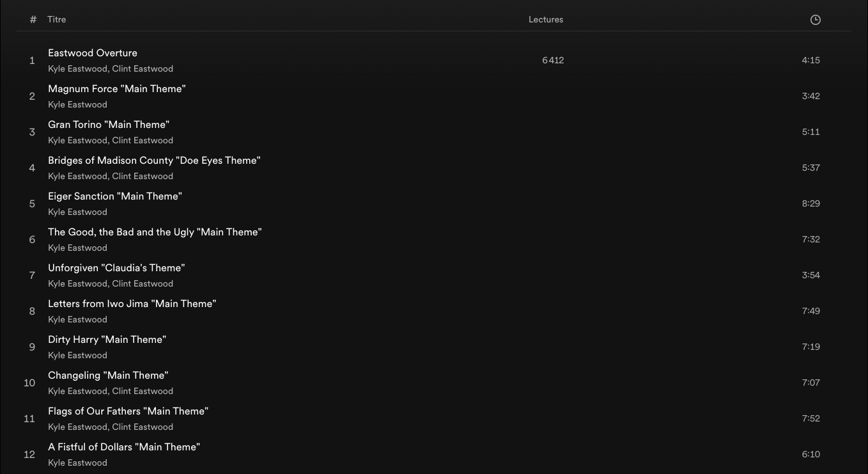Click the clock duration column icon
Viewport: 868px width, 474px height.
[815, 20]
